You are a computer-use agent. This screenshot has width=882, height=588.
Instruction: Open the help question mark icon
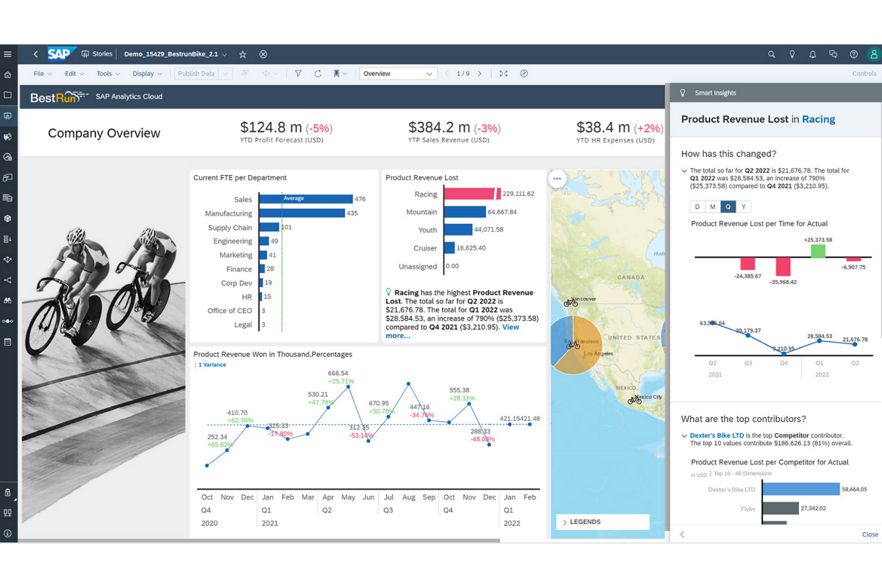point(854,54)
